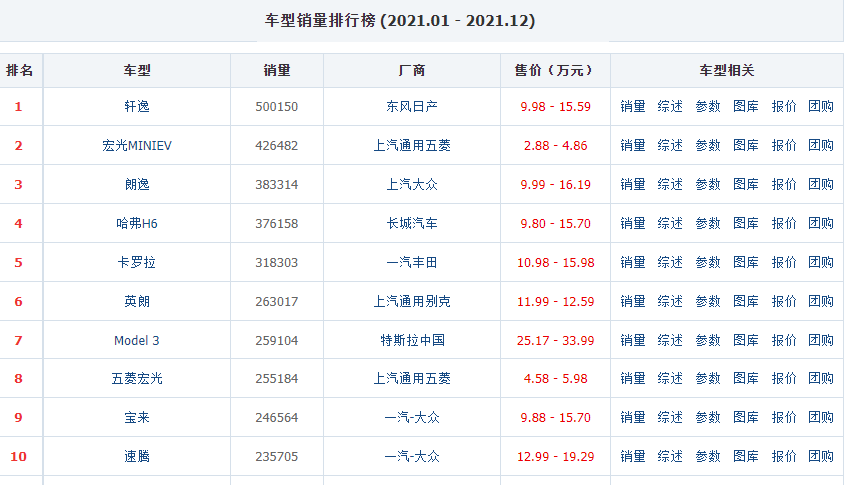The image size is (848, 487).
Task: Open 综述 for 英朗 row
Action: tap(670, 301)
